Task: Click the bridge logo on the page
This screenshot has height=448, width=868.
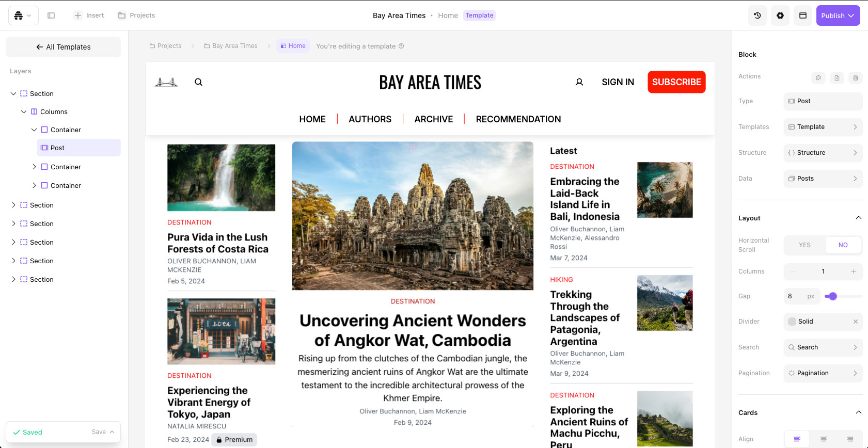Action: pyautogui.click(x=166, y=82)
